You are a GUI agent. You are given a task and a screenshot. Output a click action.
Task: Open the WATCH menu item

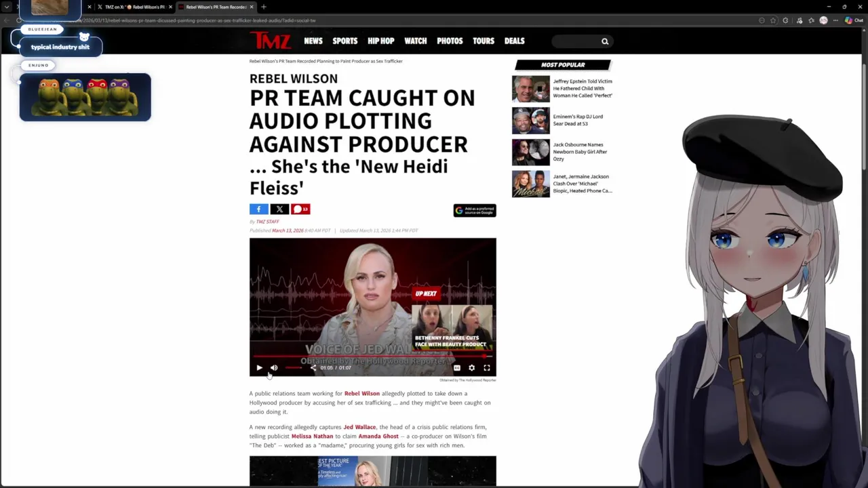pos(416,41)
